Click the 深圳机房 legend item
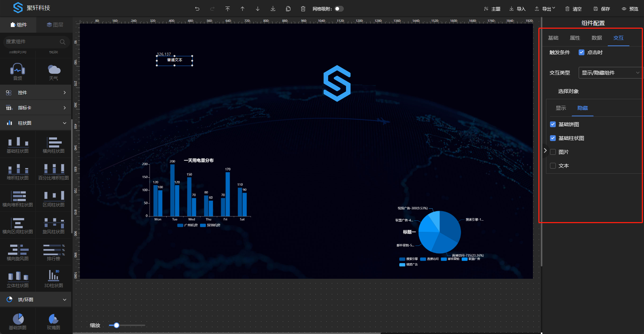 point(210,225)
